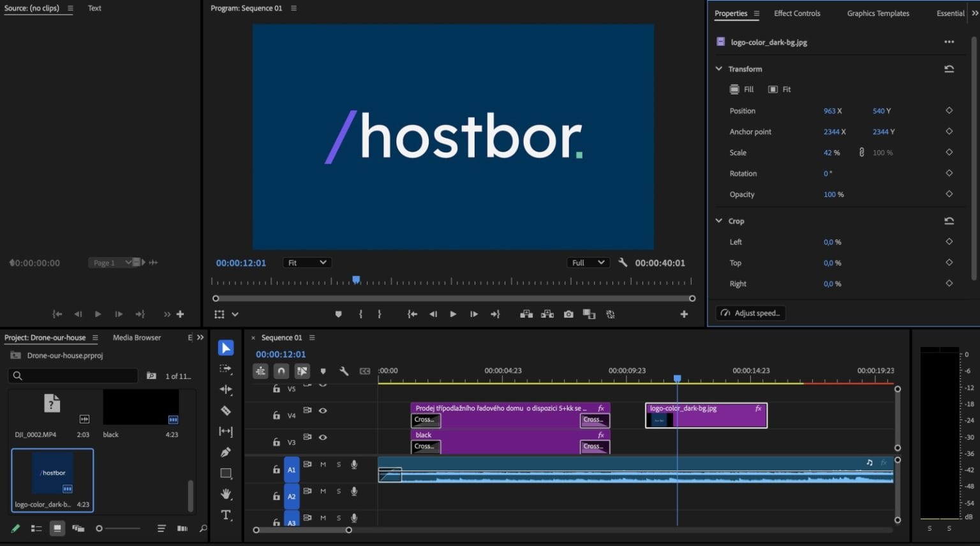Open the program monitor wrench settings
This screenshot has width=980, height=546.
[623, 262]
